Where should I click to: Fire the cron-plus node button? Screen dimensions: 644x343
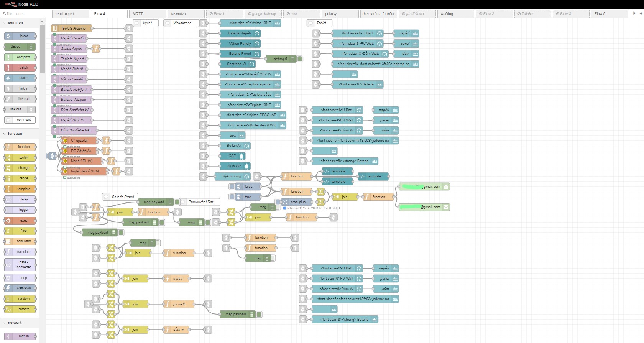click(278, 202)
